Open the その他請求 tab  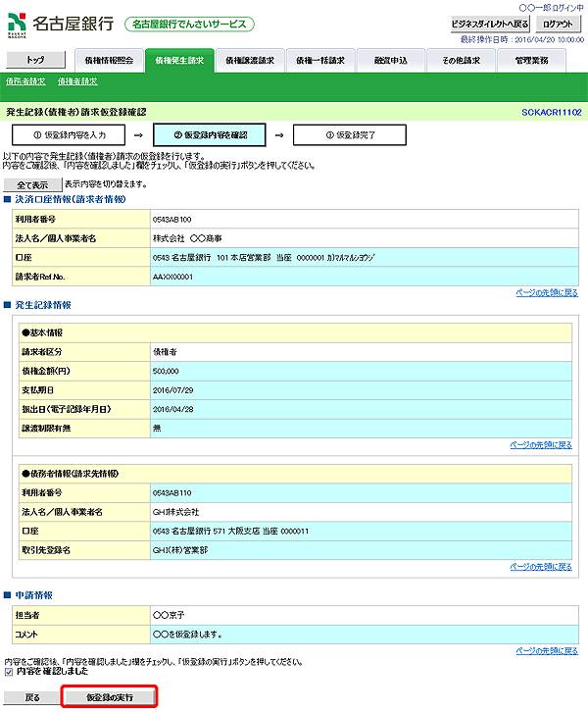click(462, 61)
